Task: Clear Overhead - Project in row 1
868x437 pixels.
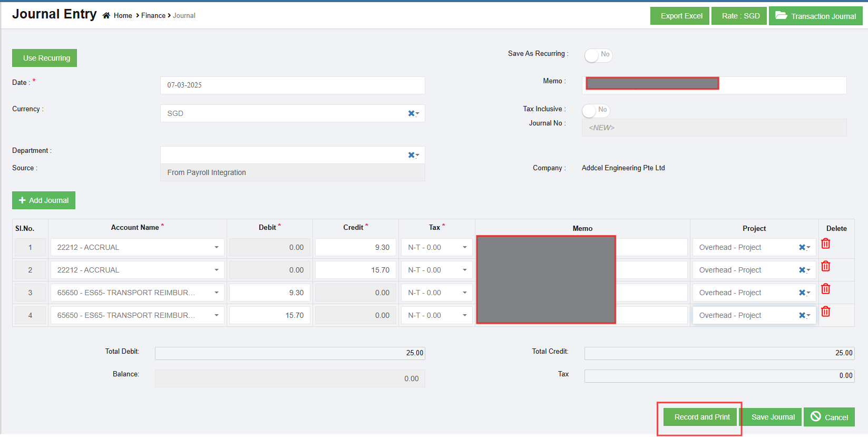Action: pos(802,247)
